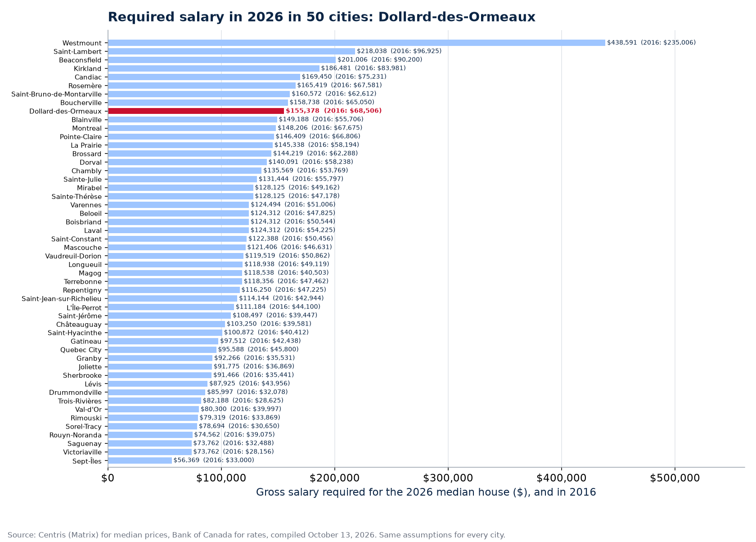Screen dimensions: 756x542
Task: Click the Westmount city label
Action: coord(82,43)
